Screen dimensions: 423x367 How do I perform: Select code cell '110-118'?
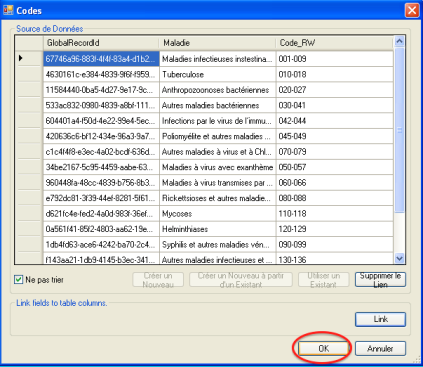tap(335, 214)
